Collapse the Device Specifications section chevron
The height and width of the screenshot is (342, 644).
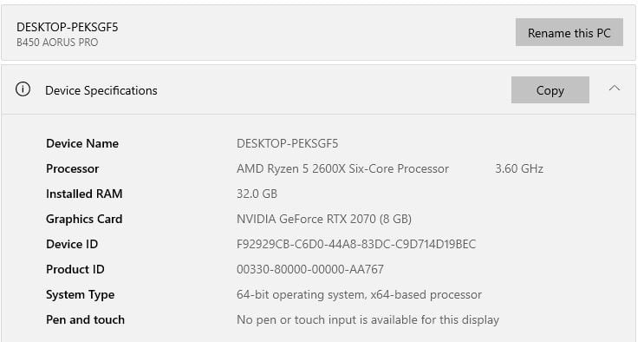[614, 88]
